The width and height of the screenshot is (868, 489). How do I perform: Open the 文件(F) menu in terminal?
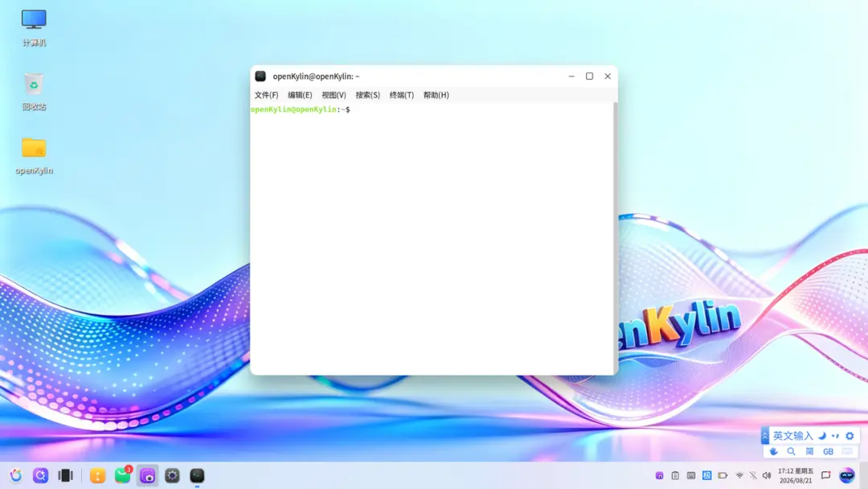click(266, 95)
